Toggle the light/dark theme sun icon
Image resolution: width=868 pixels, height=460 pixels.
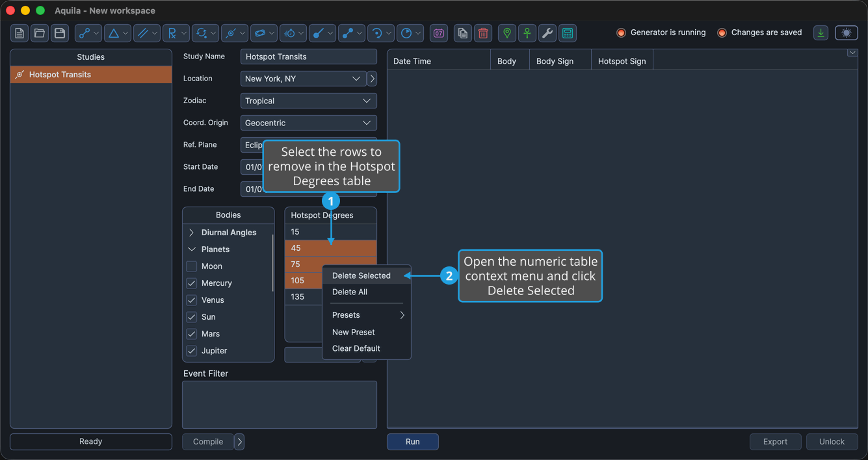pos(847,33)
